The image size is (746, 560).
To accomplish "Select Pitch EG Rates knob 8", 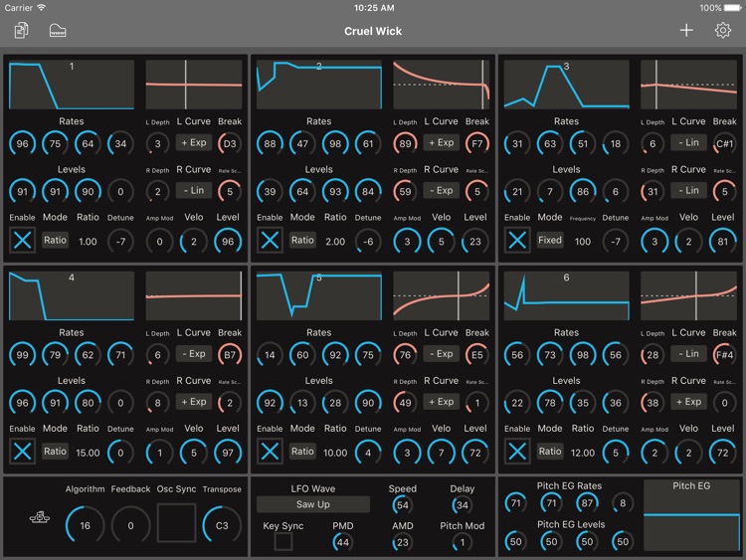I will pos(623,503).
